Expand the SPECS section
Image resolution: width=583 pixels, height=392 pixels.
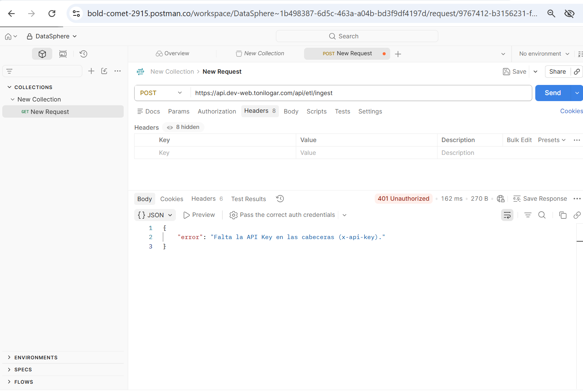tap(9, 369)
